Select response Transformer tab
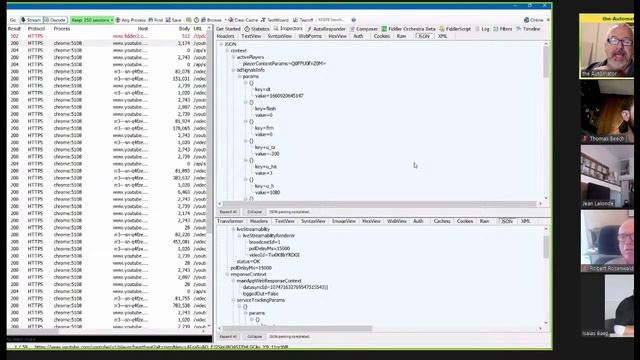This screenshot has width=640, height=360. pyautogui.click(x=230, y=221)
